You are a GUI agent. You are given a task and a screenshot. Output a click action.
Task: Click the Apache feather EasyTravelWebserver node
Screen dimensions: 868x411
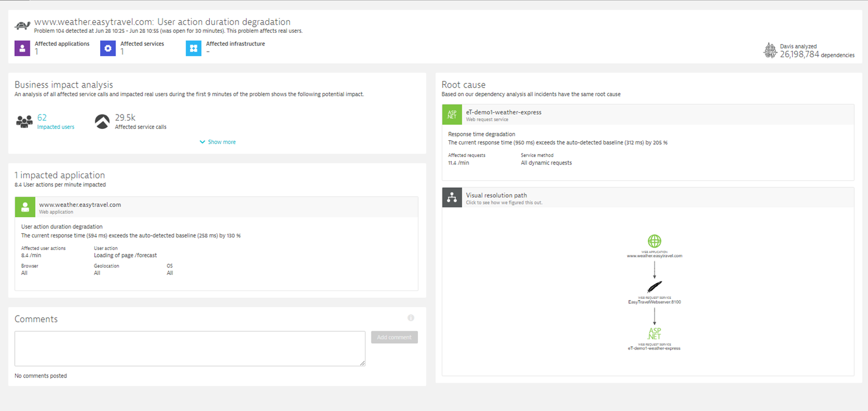point(655,288)
